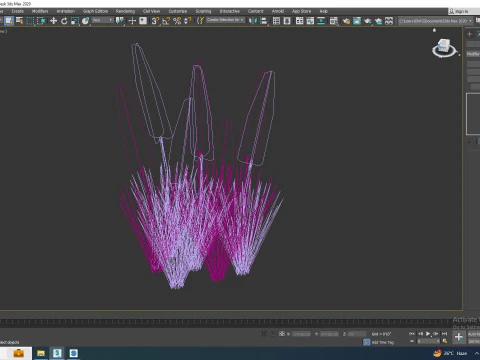Click X coordinate input field

pyautogui.click(x=301, y=334)
